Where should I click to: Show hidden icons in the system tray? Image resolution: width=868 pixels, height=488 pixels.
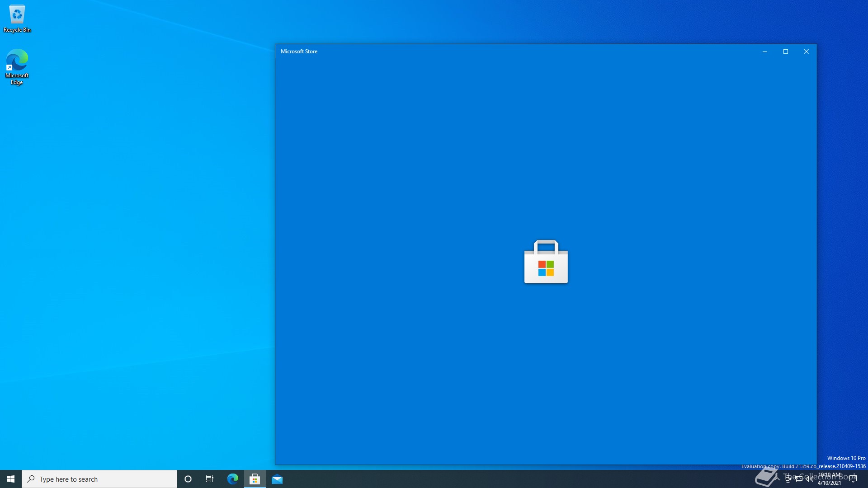point(777,479)
